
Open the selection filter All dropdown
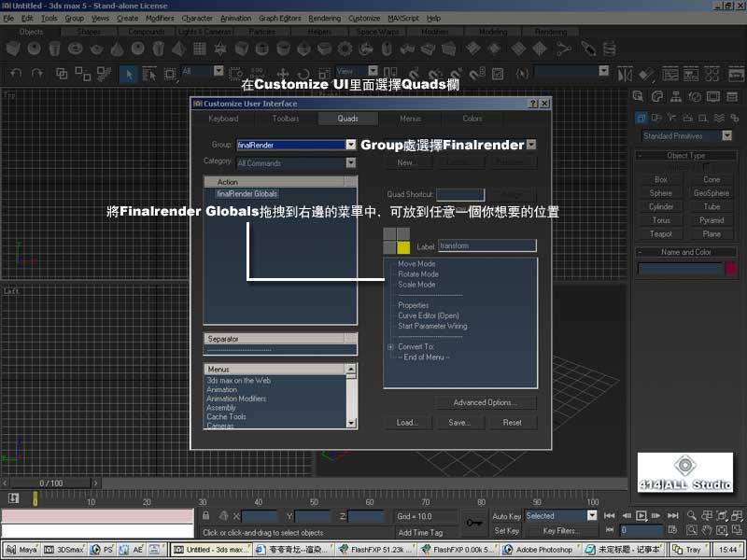pos(218,71)
